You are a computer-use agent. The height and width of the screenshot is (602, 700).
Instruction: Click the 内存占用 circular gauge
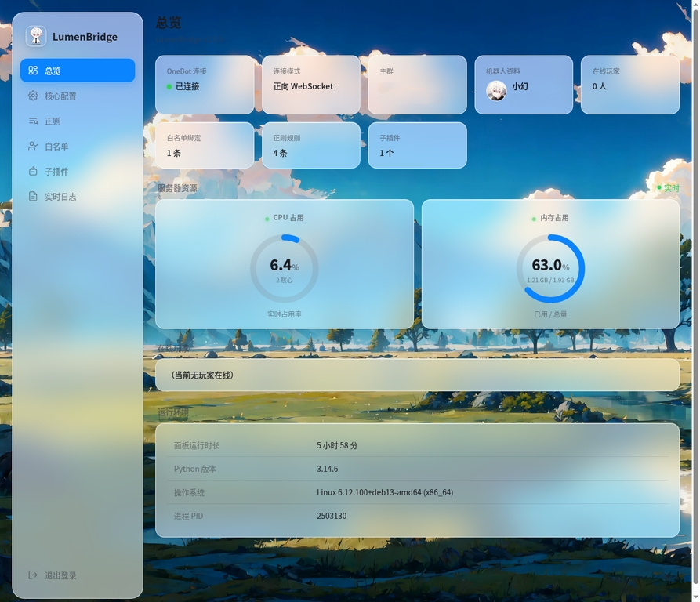[550, 269]
